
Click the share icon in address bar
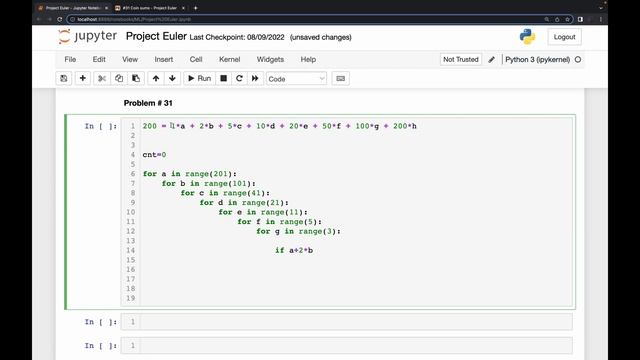click(557, 19)
